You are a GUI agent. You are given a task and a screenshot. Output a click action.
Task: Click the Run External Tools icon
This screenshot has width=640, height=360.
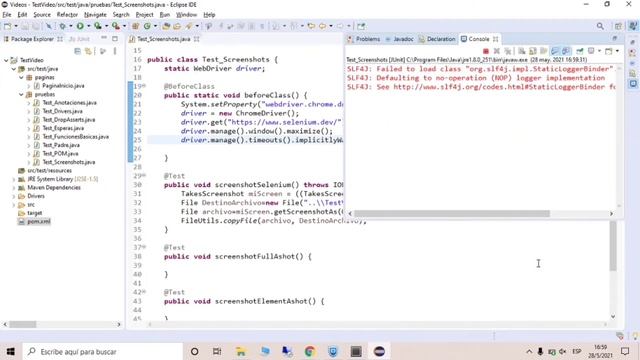click(116, 26)
